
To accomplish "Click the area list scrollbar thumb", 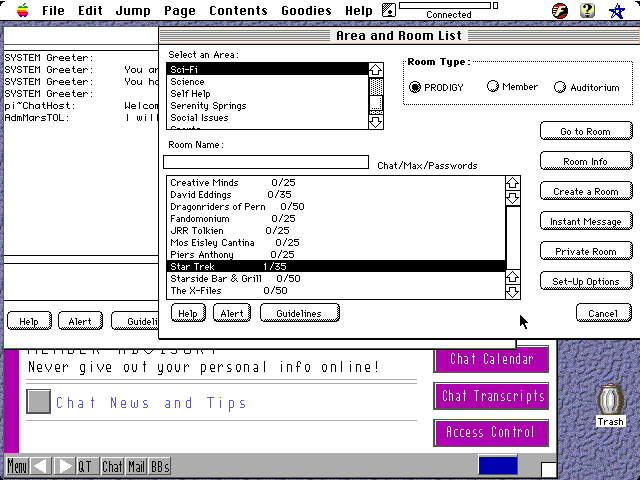I will (375, 102).
